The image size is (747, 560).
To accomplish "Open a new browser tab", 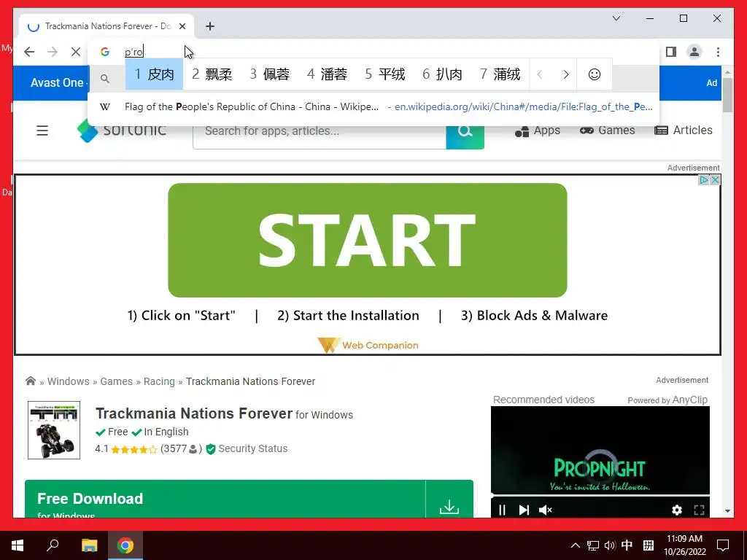I will [x=210, y=26].
